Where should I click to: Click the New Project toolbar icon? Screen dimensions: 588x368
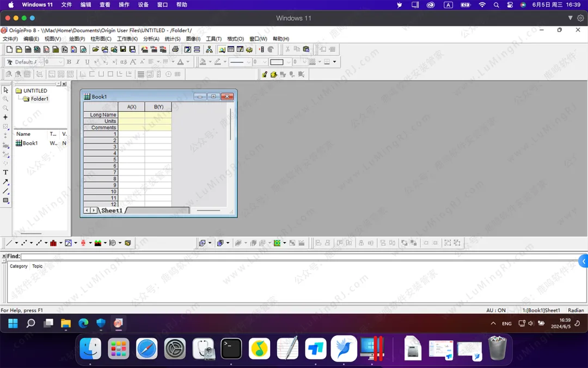tap(10, 50)
